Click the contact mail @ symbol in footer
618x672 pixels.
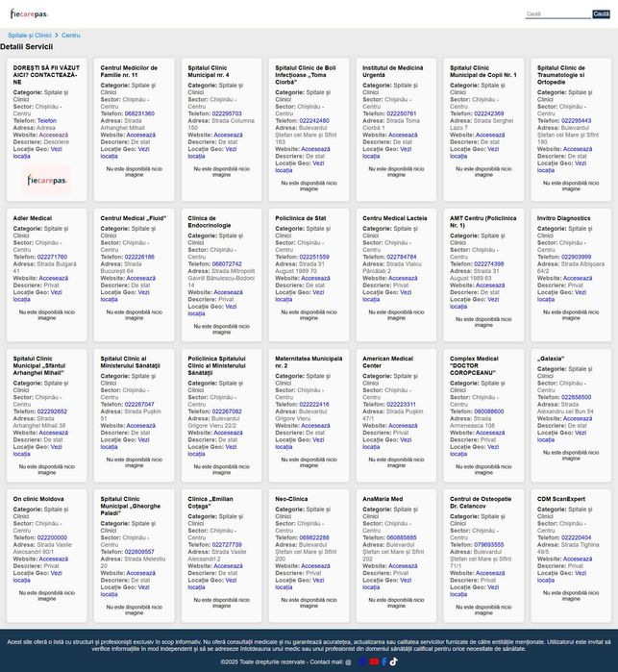pyautogui.click(x=348, y=662)
